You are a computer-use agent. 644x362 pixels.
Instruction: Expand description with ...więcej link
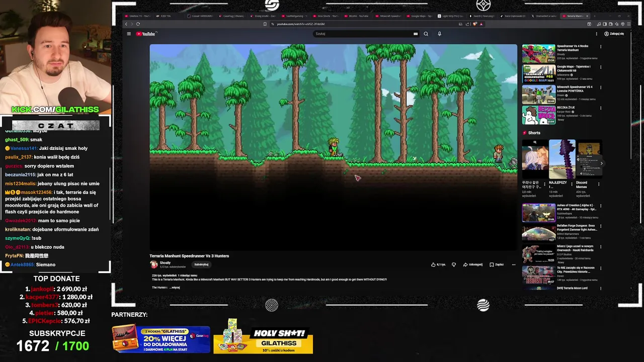[x=175, y=288]
